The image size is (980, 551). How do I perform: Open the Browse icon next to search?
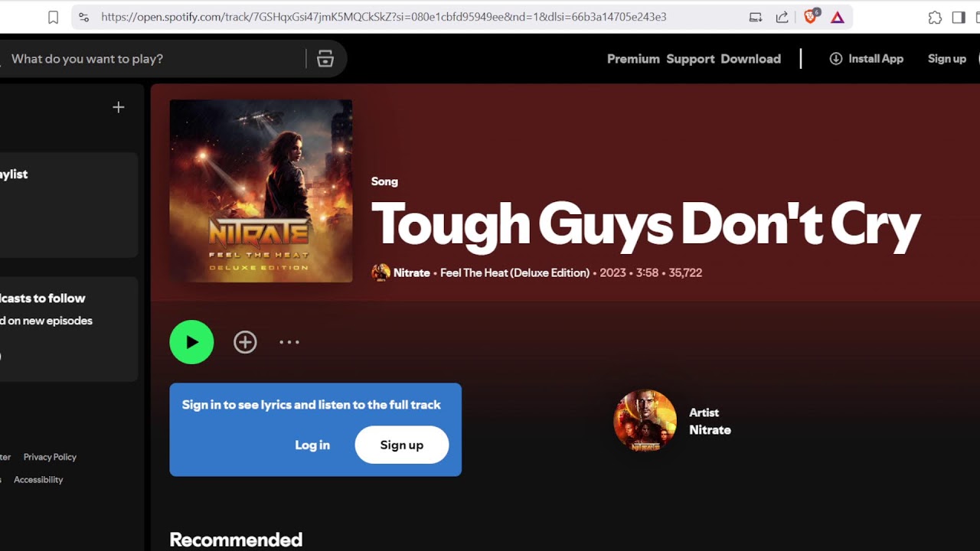(x=325, y=59)
